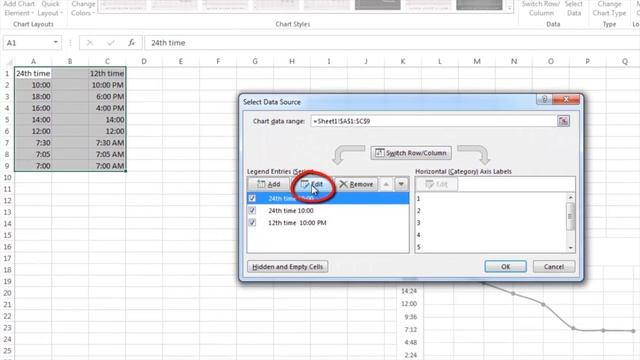
Task: Expand the Name Box dropdown arrow
Action: 55,42
